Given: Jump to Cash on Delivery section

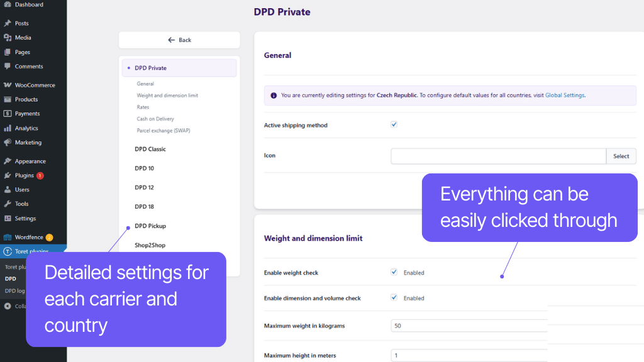Looking at the screenshot, I should click(155, 119).
